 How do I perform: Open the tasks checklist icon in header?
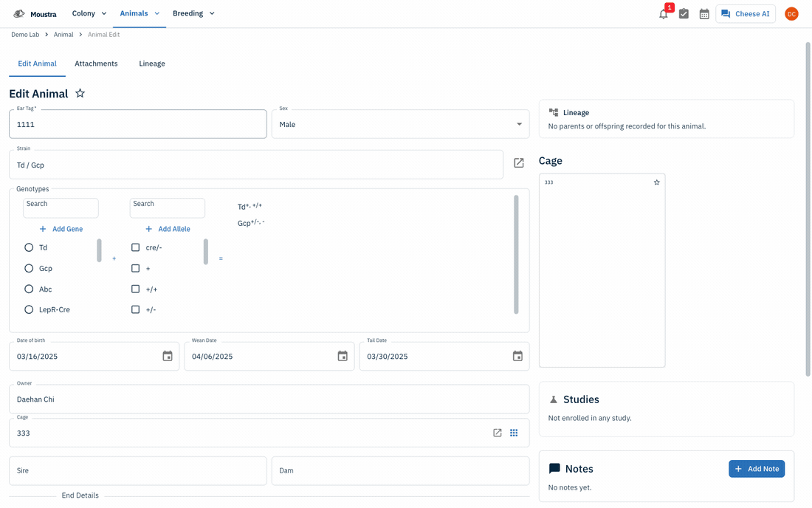coord(684,14)
